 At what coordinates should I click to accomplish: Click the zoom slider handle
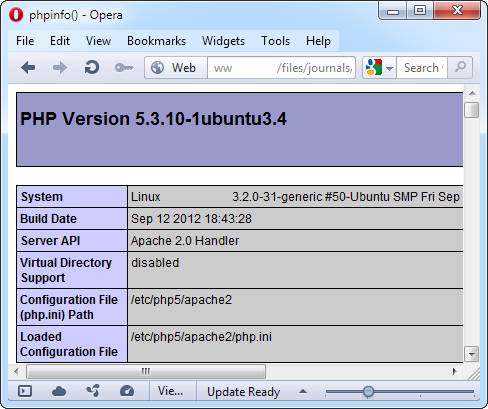click(x=368, y=392)
